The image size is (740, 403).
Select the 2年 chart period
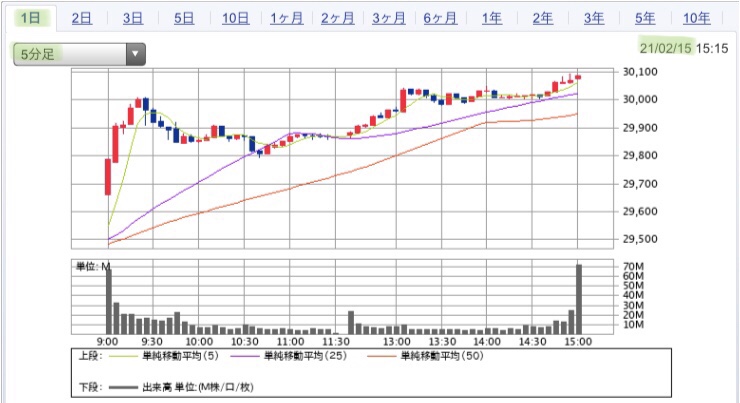coord(543,18)
